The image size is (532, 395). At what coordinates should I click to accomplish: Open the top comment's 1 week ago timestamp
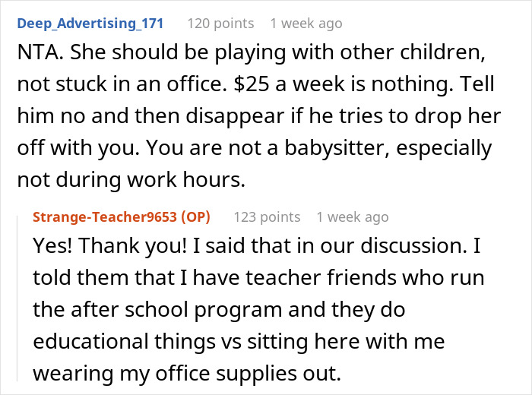[x=306, y=24]
